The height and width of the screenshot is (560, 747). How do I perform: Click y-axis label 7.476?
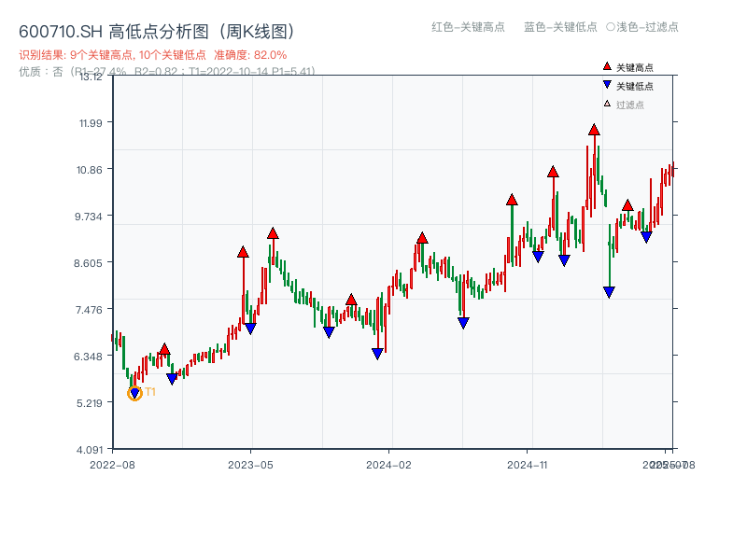(x=89, y=310)
